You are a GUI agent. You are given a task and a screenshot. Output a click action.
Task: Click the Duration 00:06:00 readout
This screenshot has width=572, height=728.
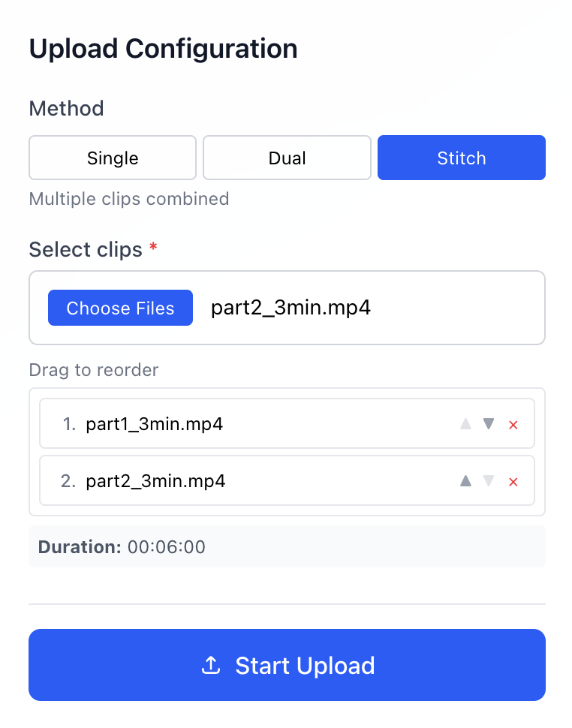coord(120,546)
